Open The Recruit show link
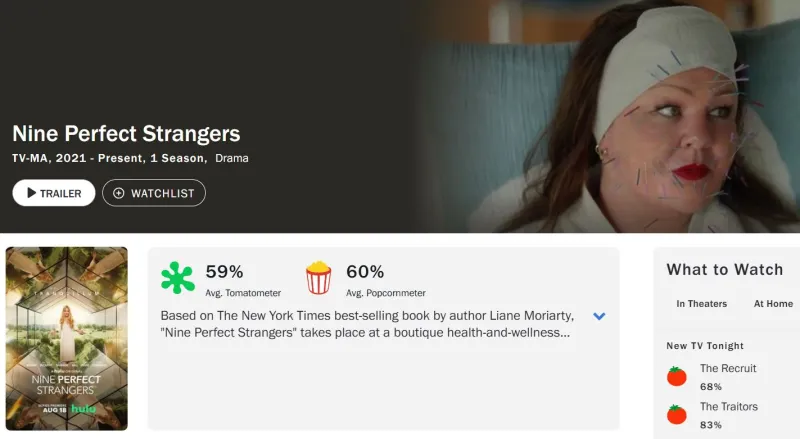 [728, 368]
